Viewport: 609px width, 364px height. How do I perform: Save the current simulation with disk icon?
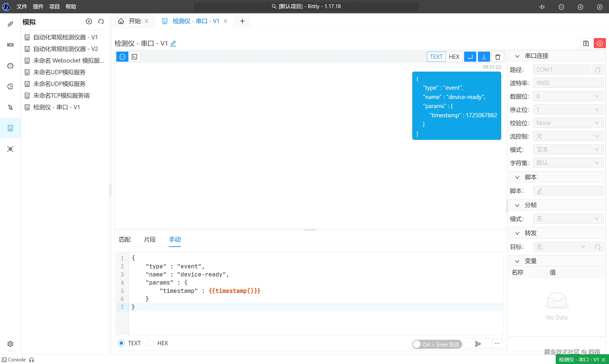[586, 43]
